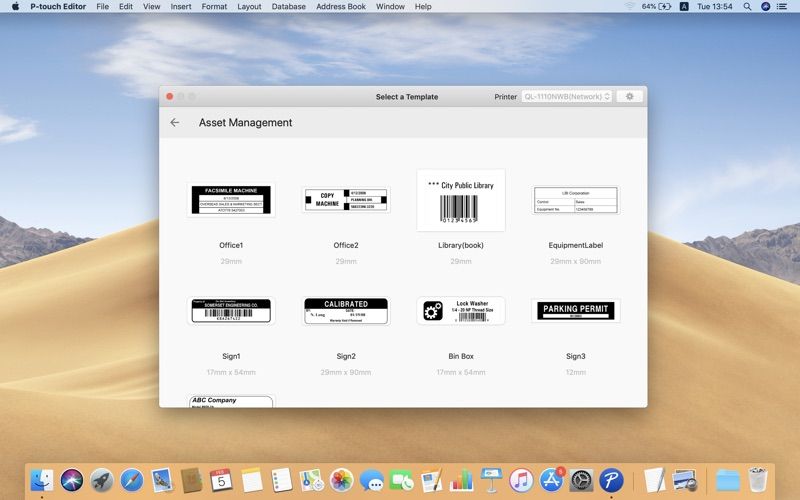Click the Library(book) label text
Screen dimensions: 800x500
[461, 245]
